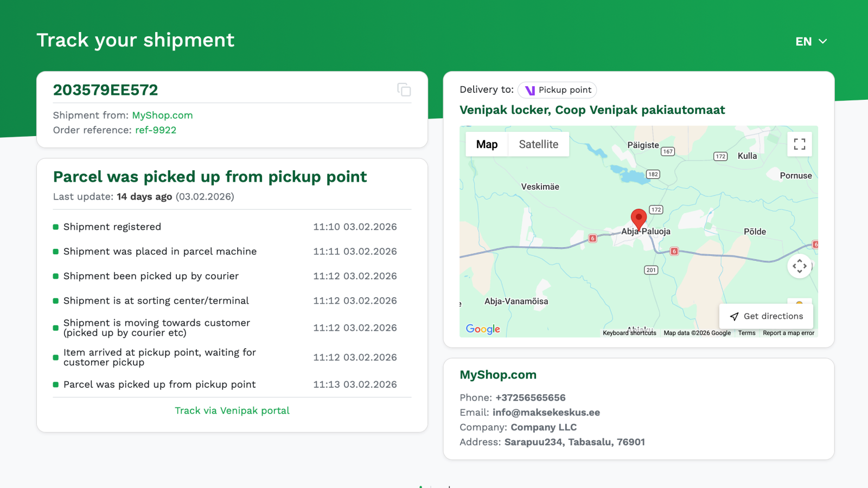Click 'Item arrived at pickup point' row
This screenshot has height=488, width=868.
[232, 357]
